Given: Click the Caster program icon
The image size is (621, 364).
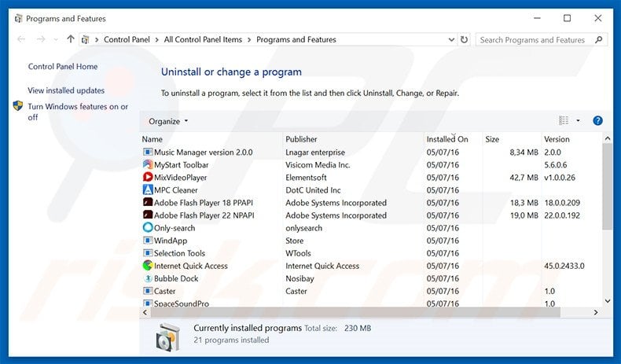Looking at the screenshot, I should tap(148, 291).
